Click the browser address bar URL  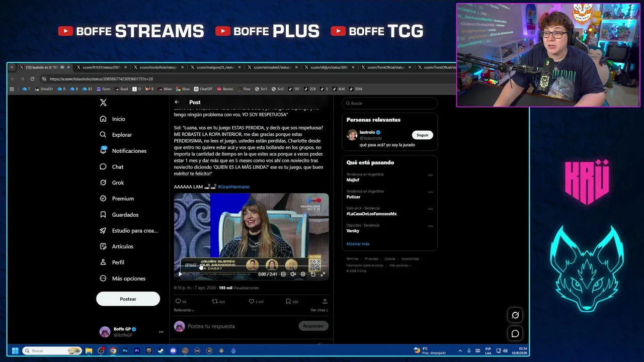point(101,79)
